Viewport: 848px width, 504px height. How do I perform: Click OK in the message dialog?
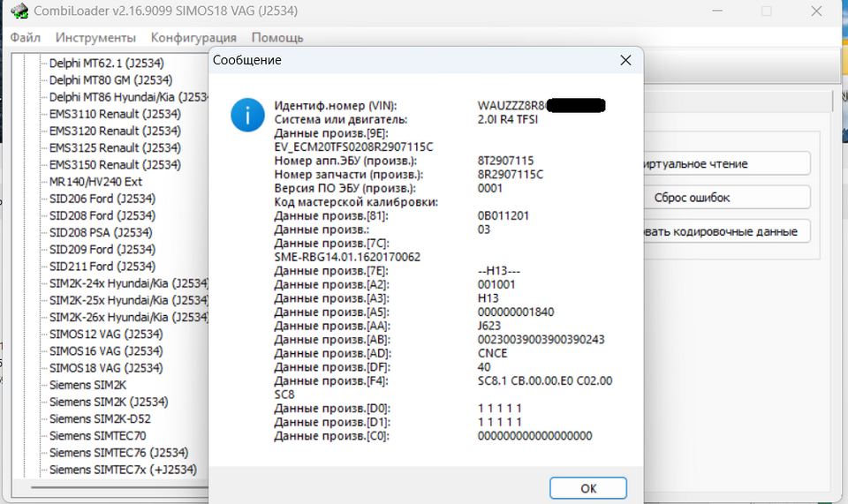[x=588, y=488]
